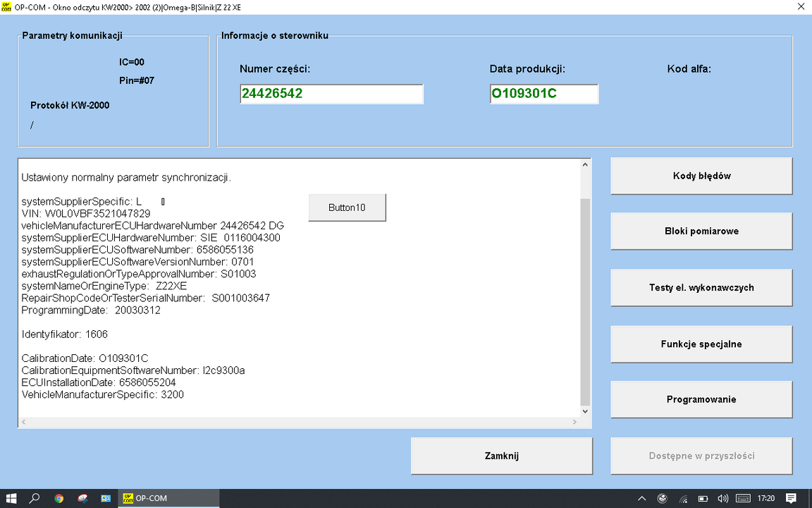Click the Programowanie button

(x=701, y=399)
